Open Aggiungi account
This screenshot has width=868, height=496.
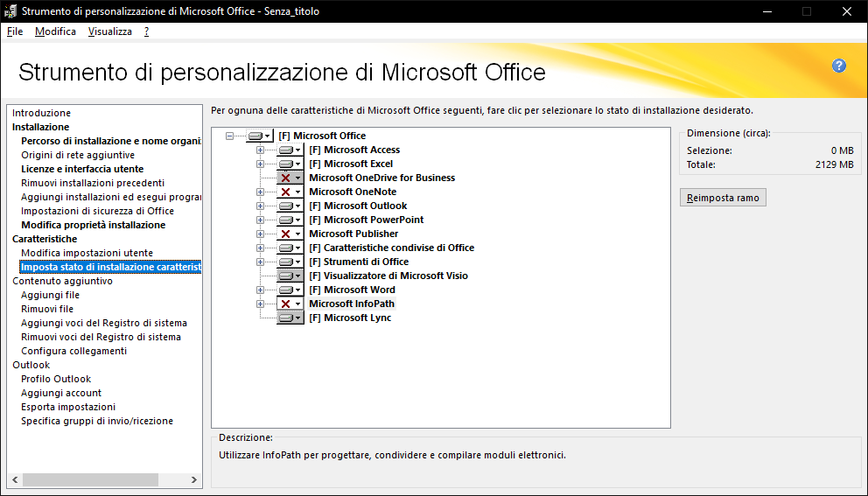coord(61,393)
